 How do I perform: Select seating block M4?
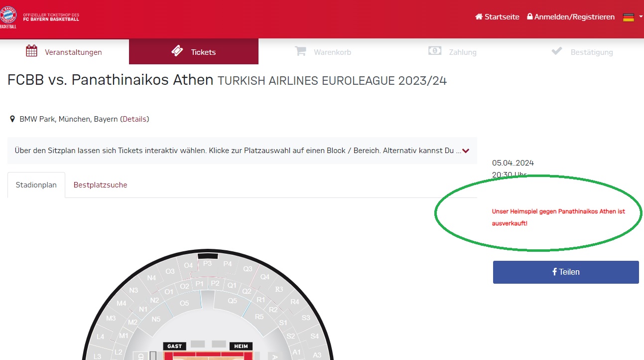point(122,303)
